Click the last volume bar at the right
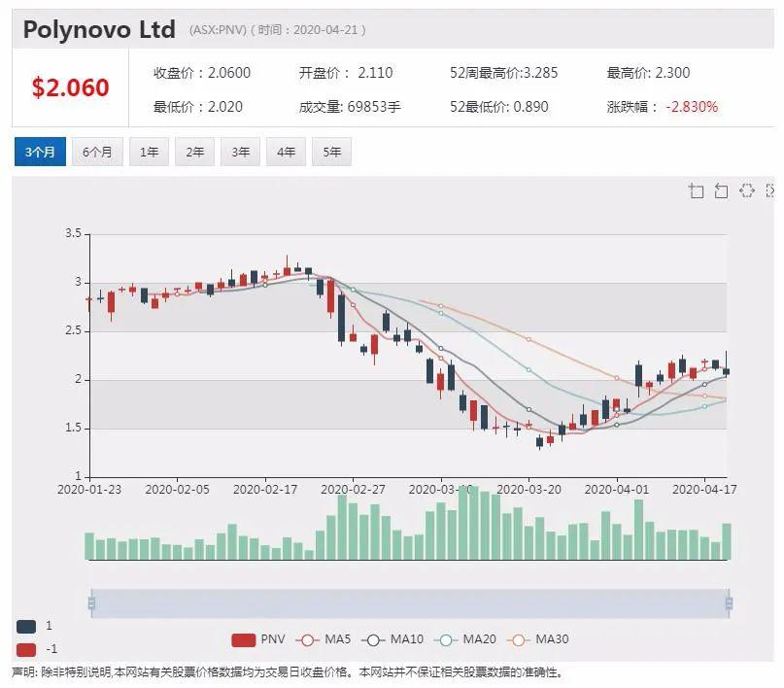784x688 pixels. tap(727, 541)
